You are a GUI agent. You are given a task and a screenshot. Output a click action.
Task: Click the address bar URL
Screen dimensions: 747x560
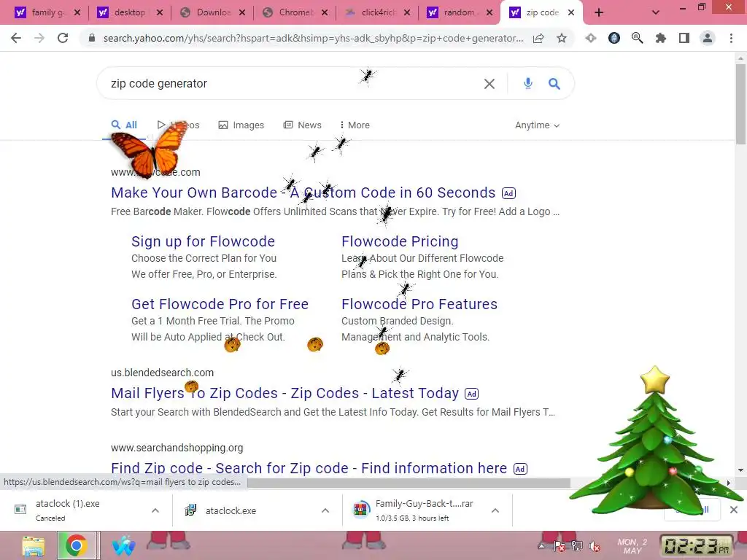tap(313, 38)
